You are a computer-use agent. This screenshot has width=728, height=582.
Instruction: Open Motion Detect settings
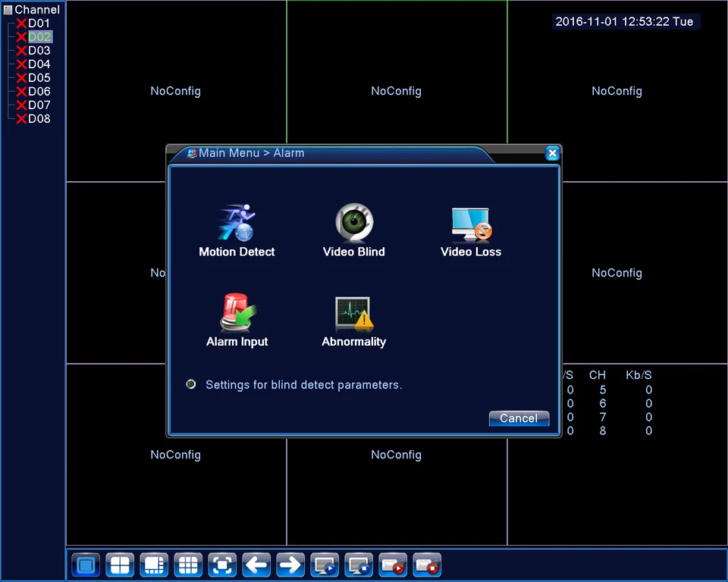(237, 230)
